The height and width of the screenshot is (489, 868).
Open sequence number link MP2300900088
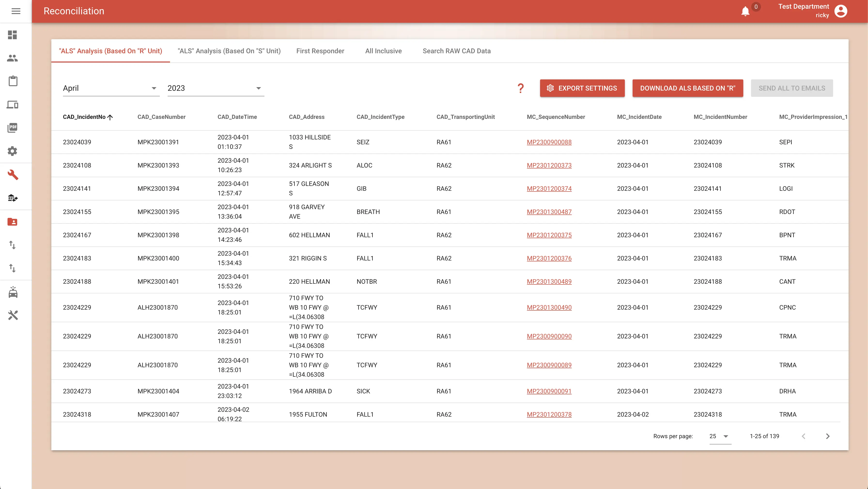[549, 142]
